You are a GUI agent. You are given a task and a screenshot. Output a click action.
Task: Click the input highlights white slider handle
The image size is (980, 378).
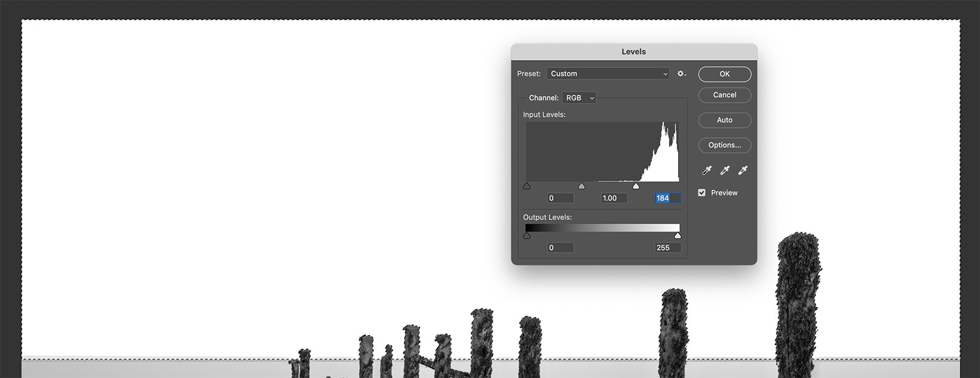(636, 186)
